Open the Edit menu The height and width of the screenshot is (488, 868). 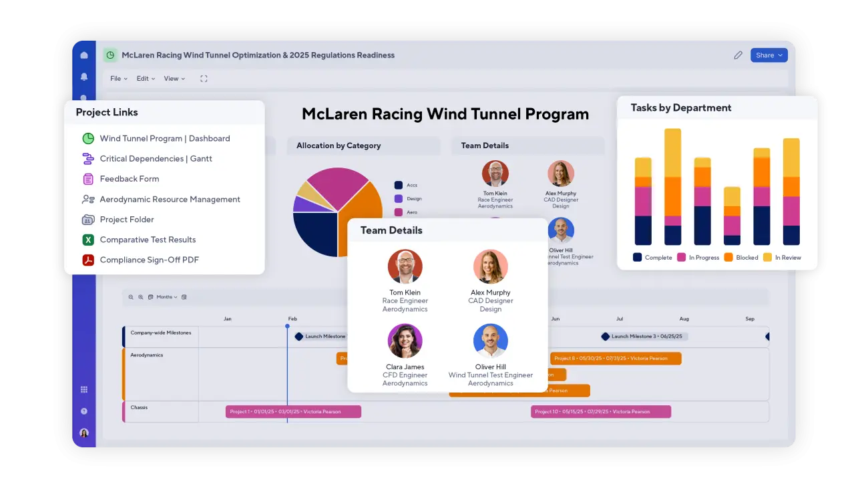146,79
